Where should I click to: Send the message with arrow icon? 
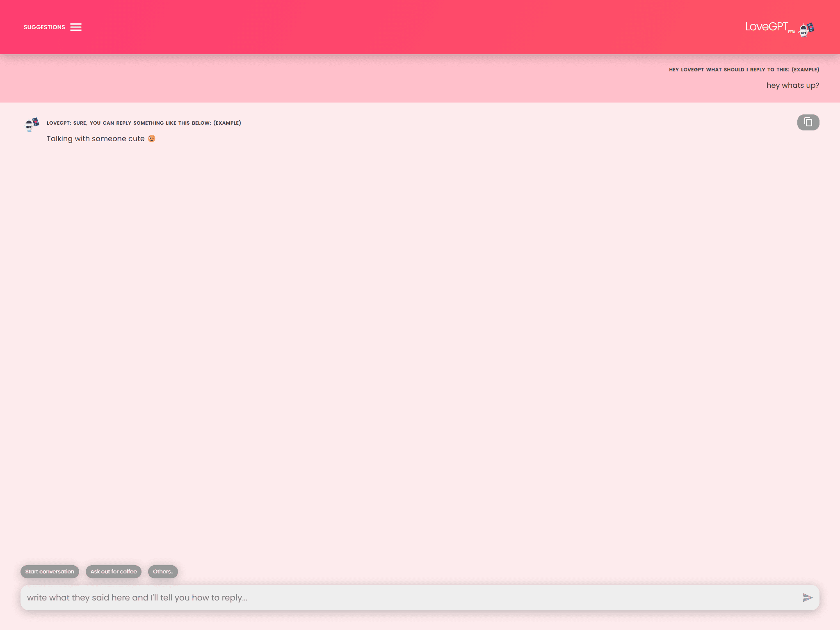pyautogui.click(x=808, y=598)
